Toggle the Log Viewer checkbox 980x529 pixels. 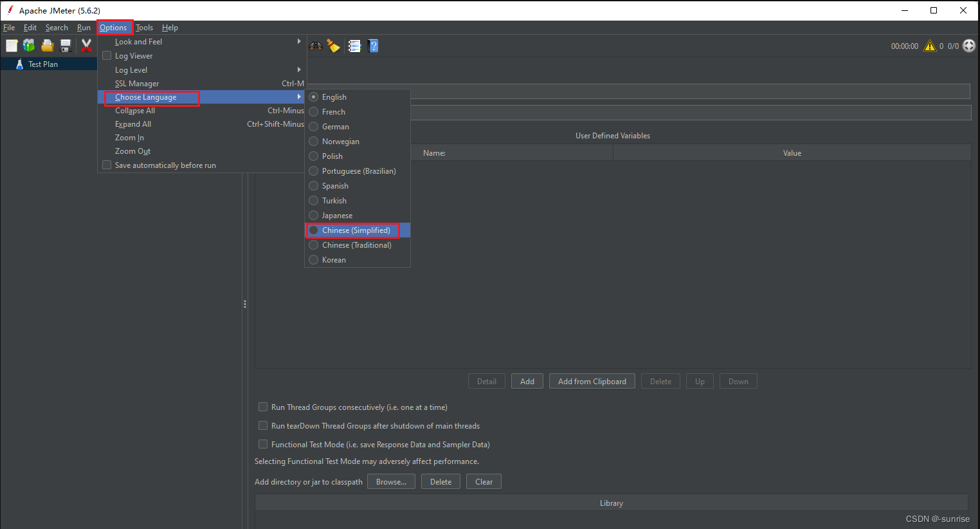pos(107,55)
